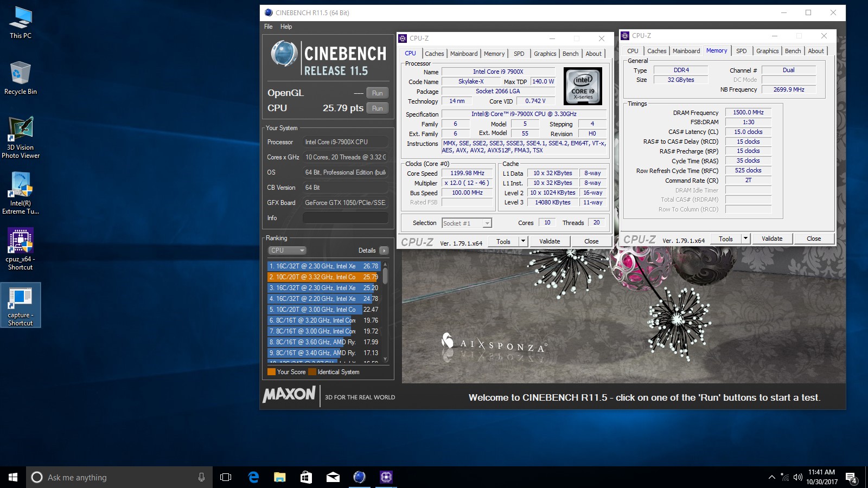Click Validate in right CPU-Z window

(772, 239)
